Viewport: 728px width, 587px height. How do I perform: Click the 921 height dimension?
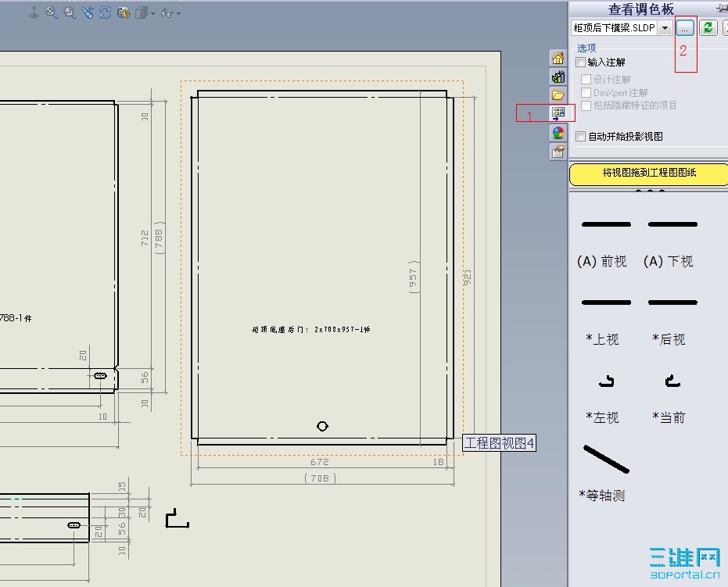click(x=467, y=277)
